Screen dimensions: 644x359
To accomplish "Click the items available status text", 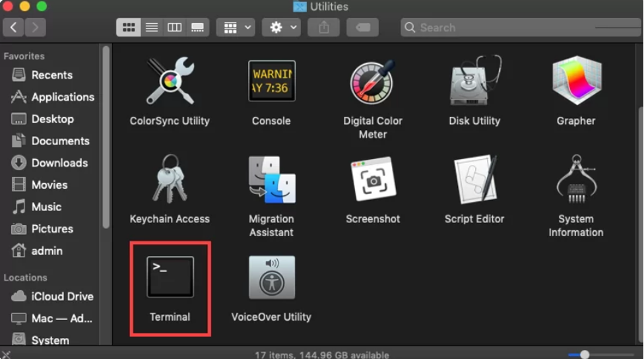I will (x=322, y=355).
